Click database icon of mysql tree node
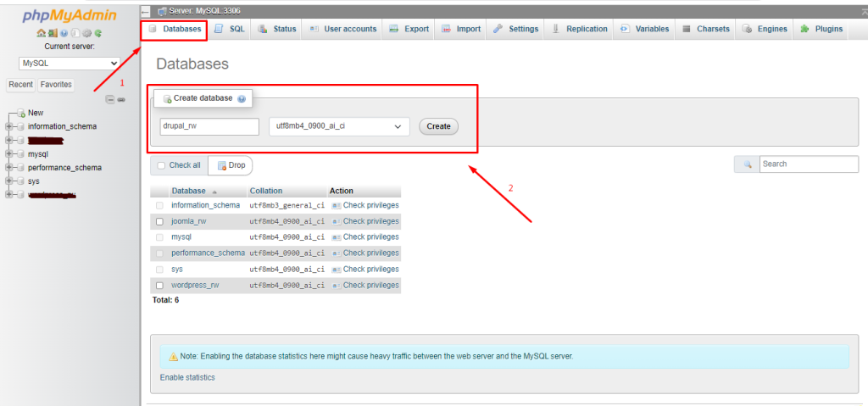 [x=20, y=154]
